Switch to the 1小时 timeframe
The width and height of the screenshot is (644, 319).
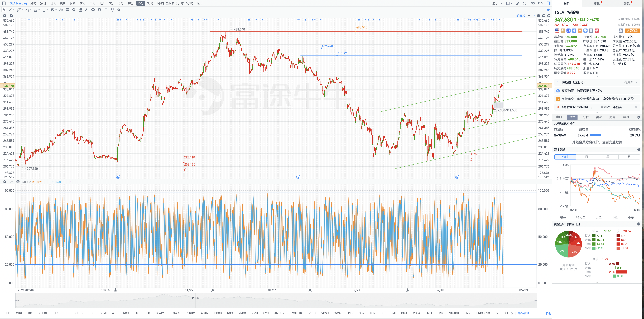click(160, 3)
